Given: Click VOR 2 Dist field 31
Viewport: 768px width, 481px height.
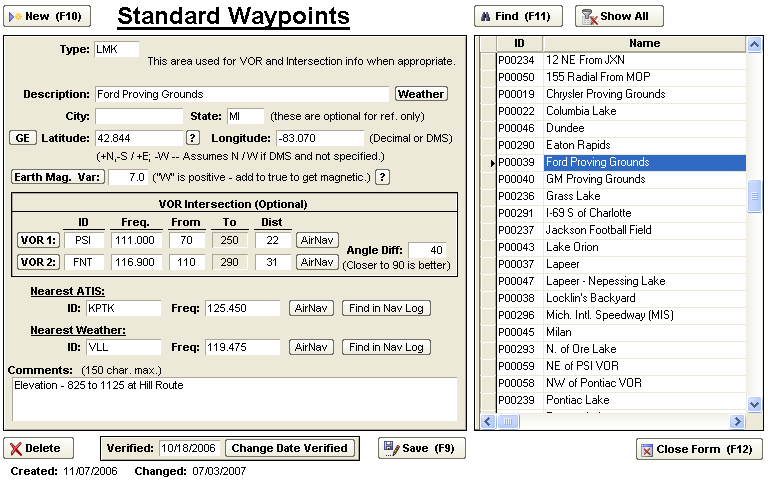Looking at the screenshot, I should (x=272, y=262).
